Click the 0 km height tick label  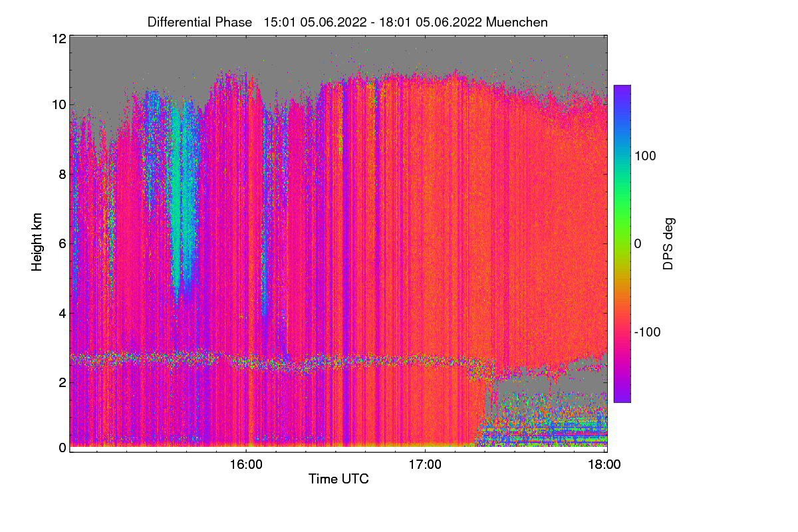point(62,448)
